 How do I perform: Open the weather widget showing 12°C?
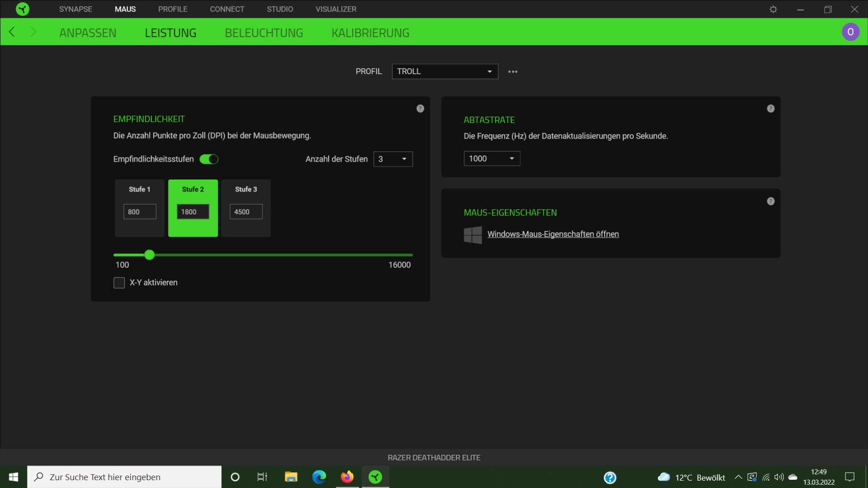pyautogui.click(x=691, y=477)
